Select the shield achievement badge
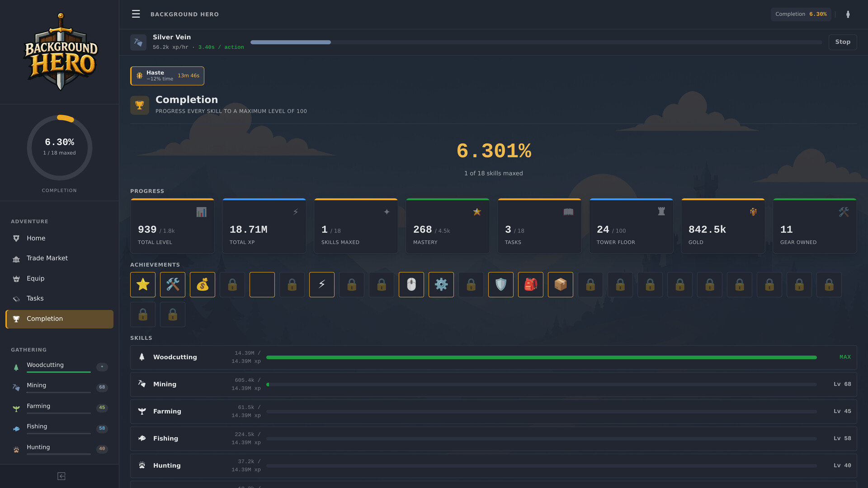 tap(501, 285)
